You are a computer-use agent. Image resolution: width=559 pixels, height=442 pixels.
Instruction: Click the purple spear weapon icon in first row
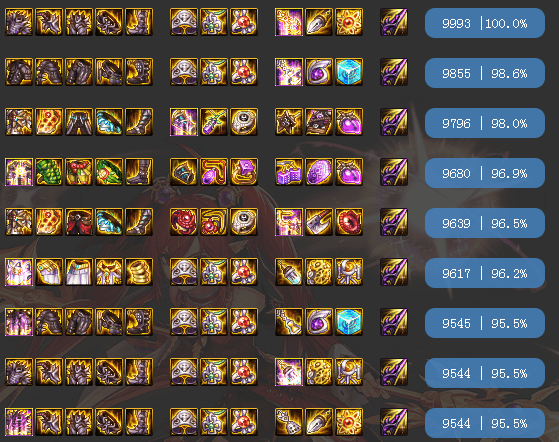[x=394, y=22]
